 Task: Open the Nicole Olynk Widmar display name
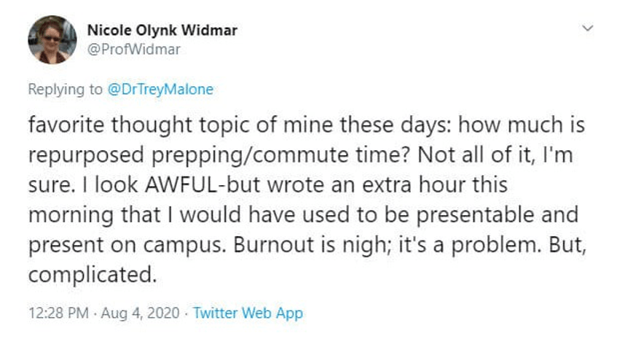click(x=162, y=30)
